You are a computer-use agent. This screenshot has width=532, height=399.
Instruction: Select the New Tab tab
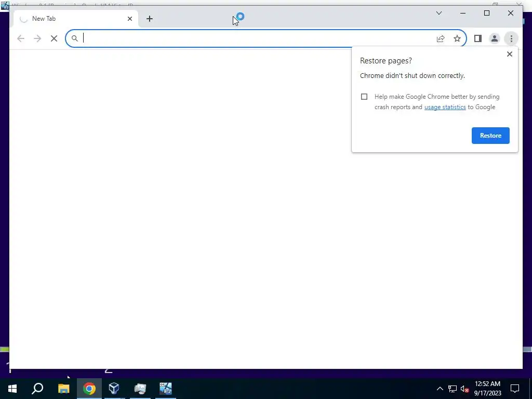click(76, 19)
